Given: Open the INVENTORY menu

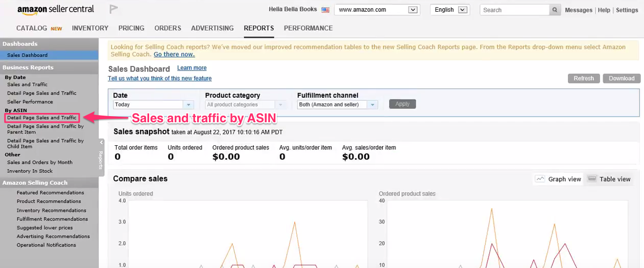Looking at the screenshot, I should (90, 28).
